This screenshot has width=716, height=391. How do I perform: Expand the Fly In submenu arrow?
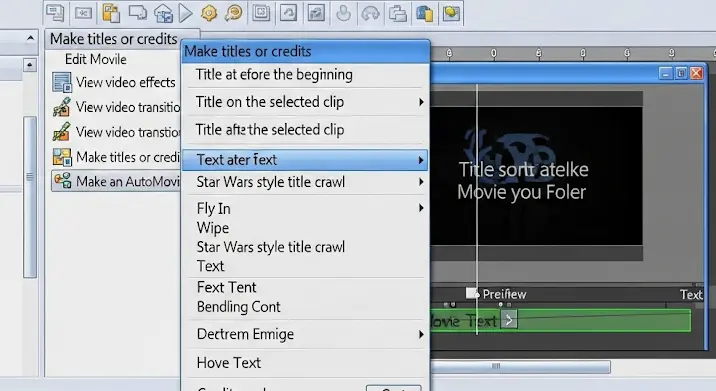pyautogui.click(x=421, y=208)
